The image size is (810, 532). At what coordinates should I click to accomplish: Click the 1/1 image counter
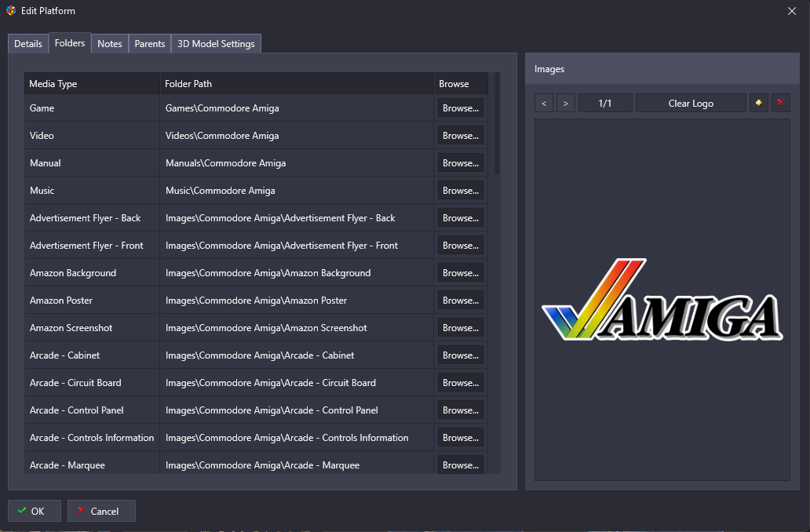pos(605,103)
